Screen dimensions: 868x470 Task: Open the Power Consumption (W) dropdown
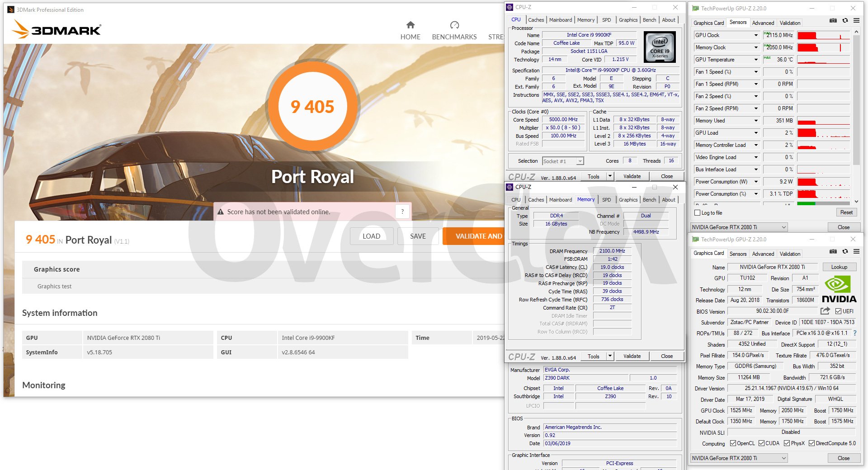pos(755,182)
